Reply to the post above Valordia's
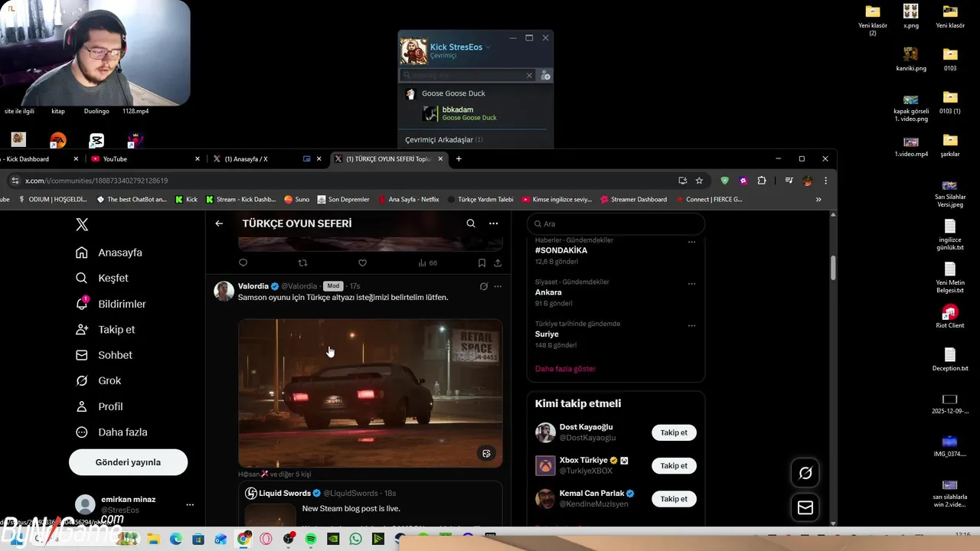 [243, 262]
